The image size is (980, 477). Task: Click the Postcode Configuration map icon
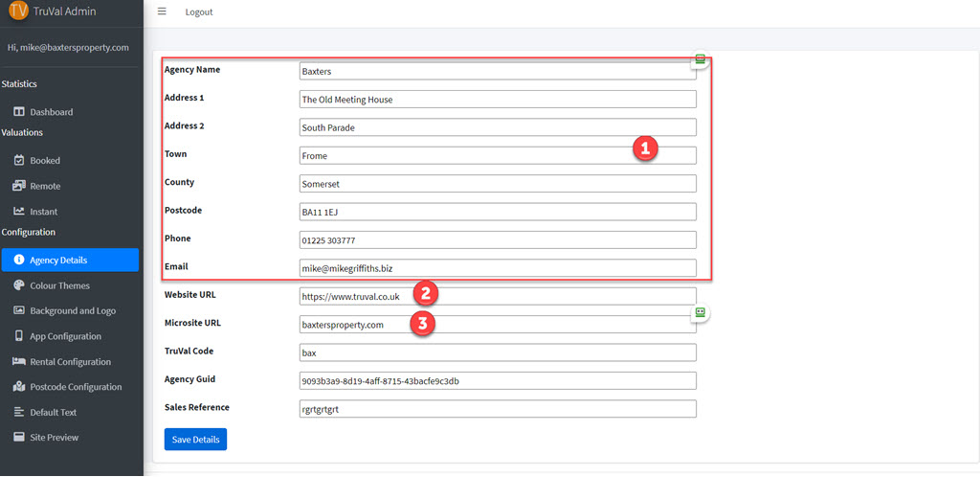[x=19, y=387]
